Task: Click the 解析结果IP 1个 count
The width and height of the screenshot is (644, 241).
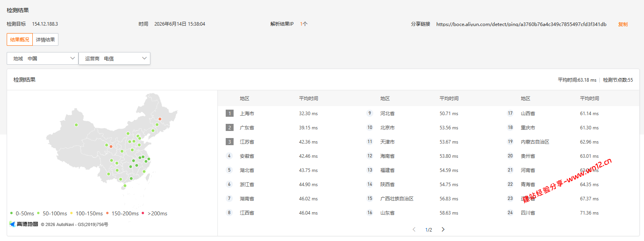Action: tap(303, 24)
